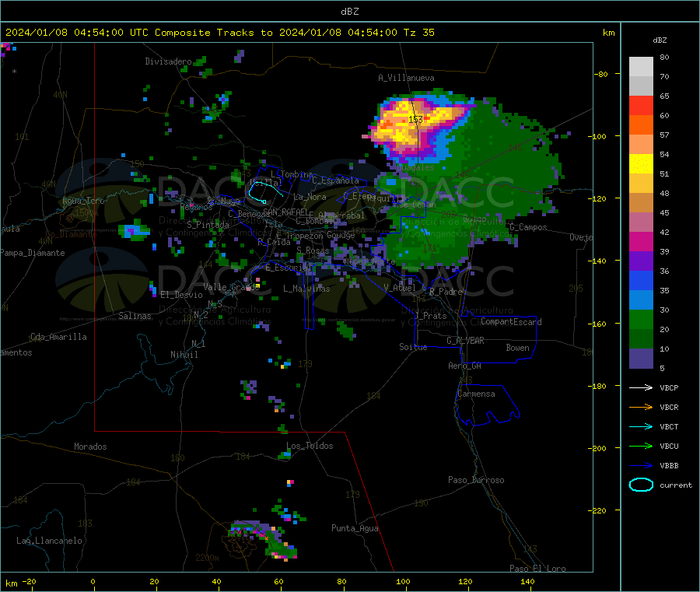Click the CompantEscard map label
Image resolution: width=700 pixels, height=592 pixels.
(x=511, y=322)
